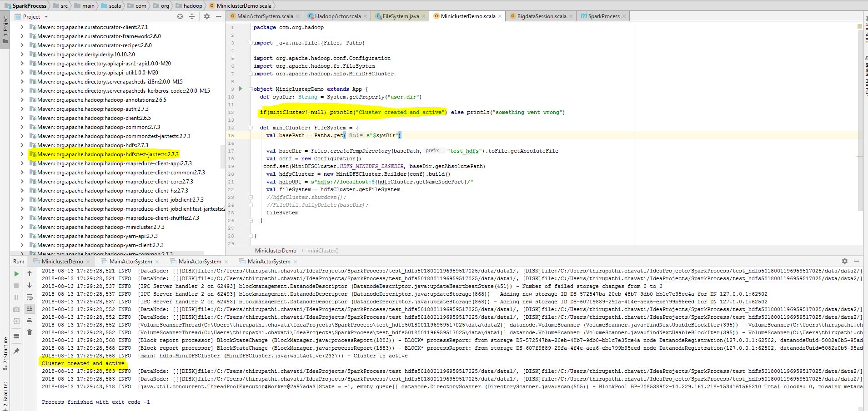Click Project tree horizontal scrollbar

[x=107, y=253]
